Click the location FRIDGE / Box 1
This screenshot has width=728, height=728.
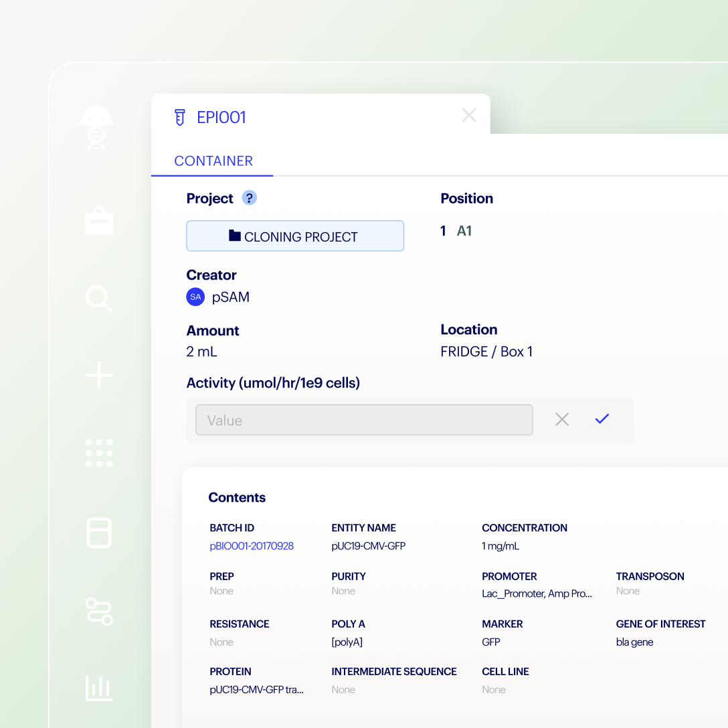coord(486,351)
